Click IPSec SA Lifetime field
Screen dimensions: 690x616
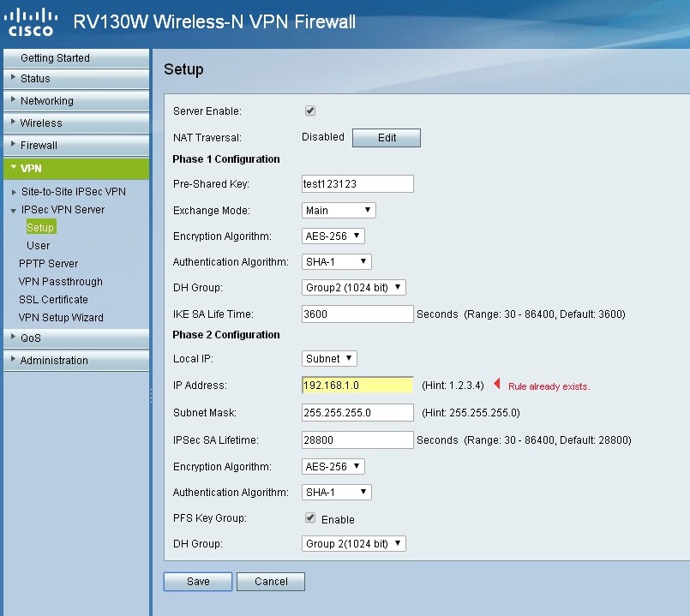[x=357, y=440]
